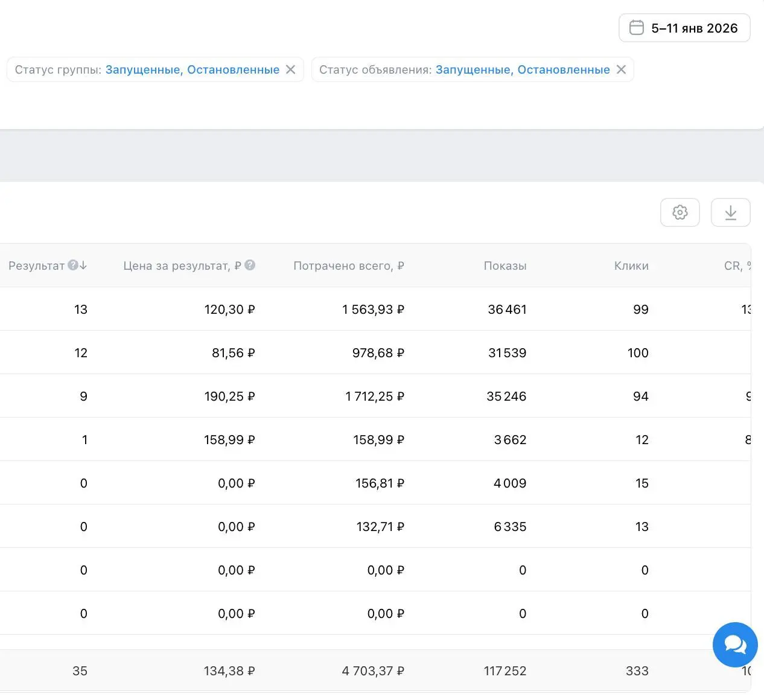Select the clicks value 100

[x=638, y=353]
